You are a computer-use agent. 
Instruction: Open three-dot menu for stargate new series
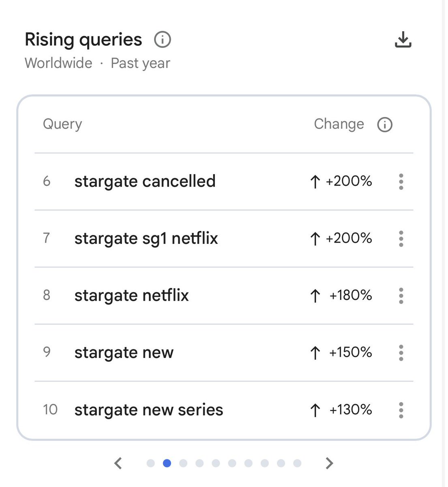click(x=401, y=410)
